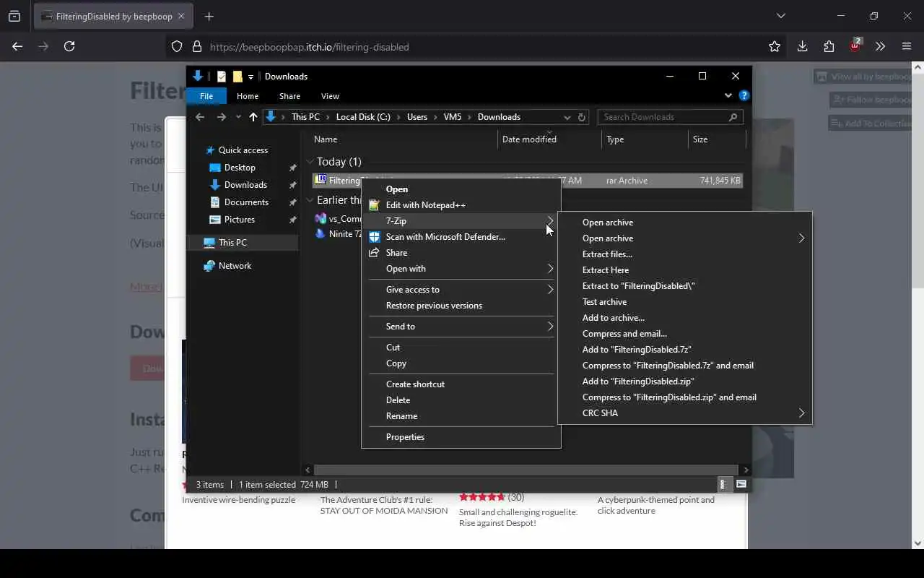Show tracking protection shield info
Image resolution: width=924 pixels, height=578 pixels.
click(x=177, y=46)
